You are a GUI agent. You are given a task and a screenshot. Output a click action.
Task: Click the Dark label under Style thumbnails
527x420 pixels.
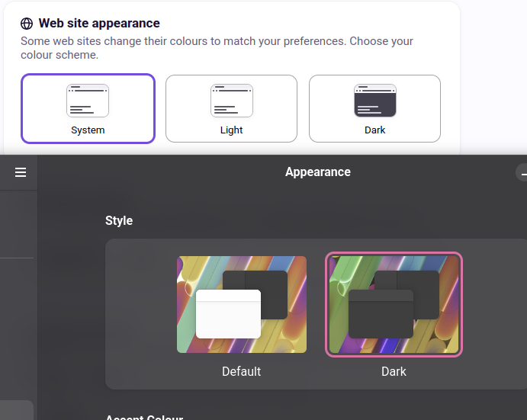click(x=394, y=371)
